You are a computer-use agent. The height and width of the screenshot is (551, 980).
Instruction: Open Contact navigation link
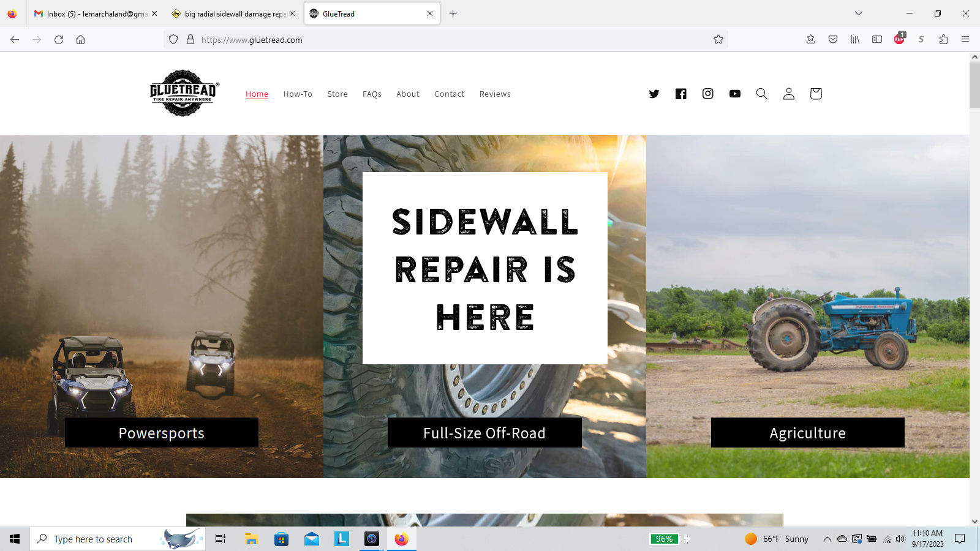450,94
